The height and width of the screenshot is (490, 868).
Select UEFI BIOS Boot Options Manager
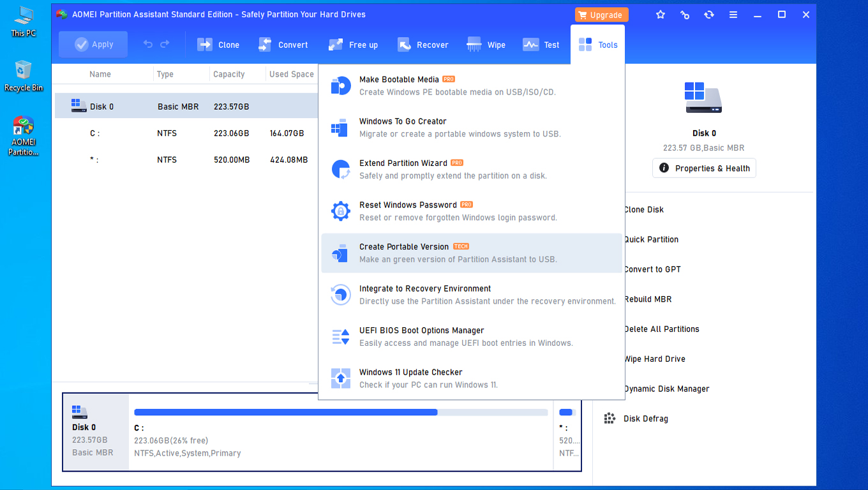point(472,336)
